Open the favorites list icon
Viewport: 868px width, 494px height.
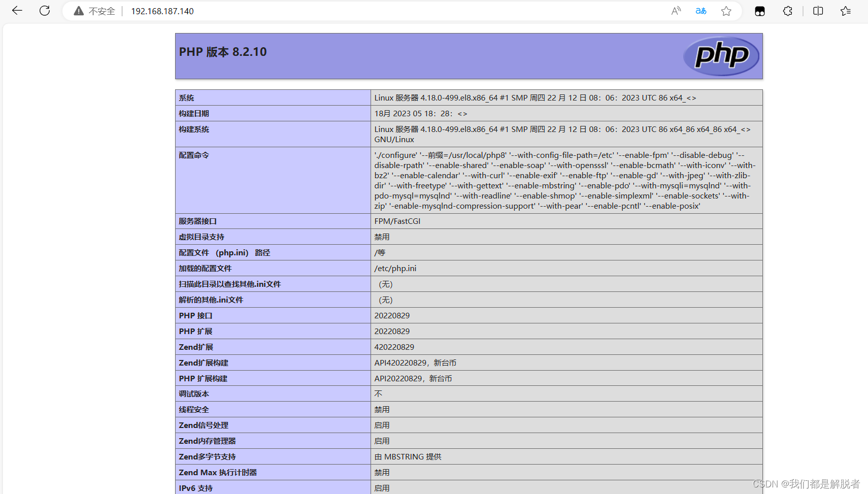point(845,11)
